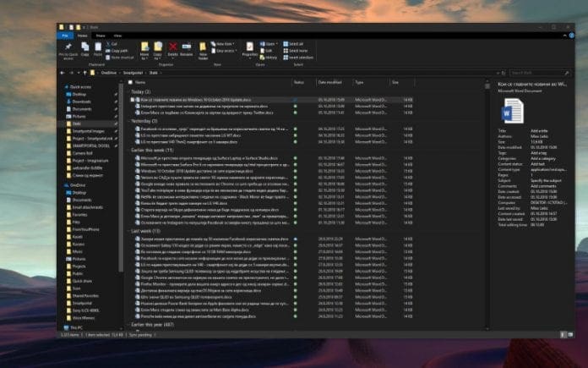Click the History command
The width and height of the screenshot is (588, 368).
coord(269,58)
